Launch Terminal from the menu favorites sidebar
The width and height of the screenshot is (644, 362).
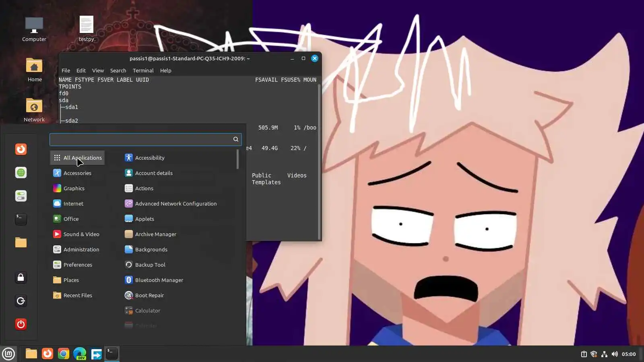(x=21, y=219)
